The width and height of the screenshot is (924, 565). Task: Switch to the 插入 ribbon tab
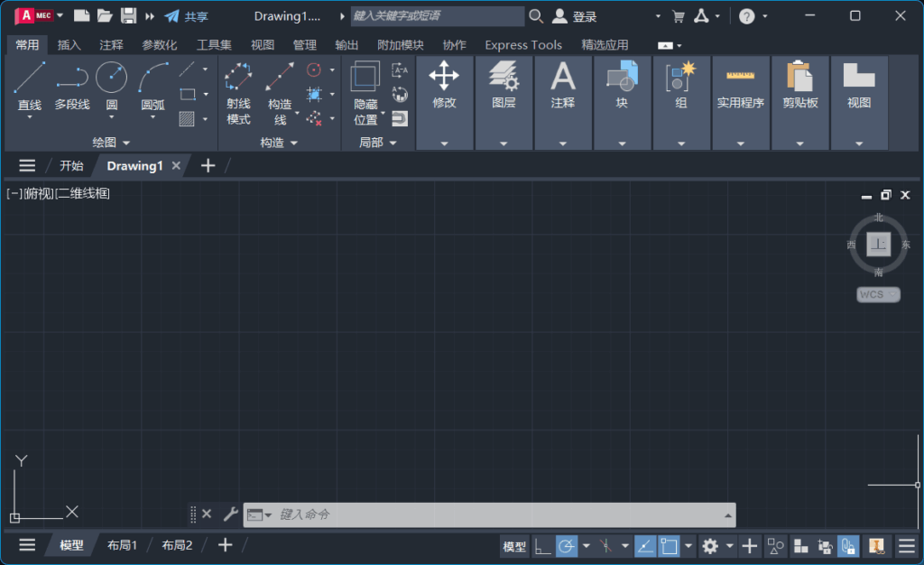coord(69,44)
